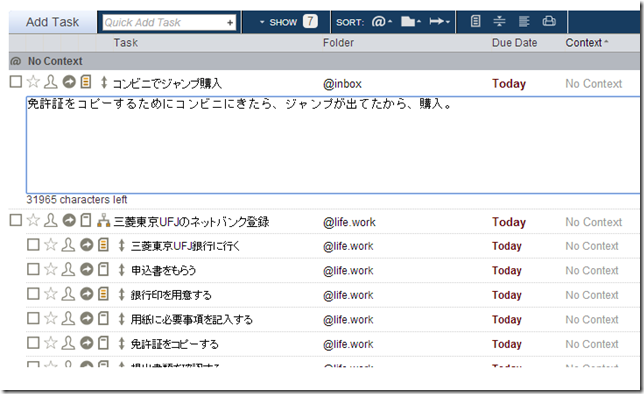This screenshot has height=394, width=644.
Task: Check off コンビニでジャンプ購入 task
Action: click(16, 82)
